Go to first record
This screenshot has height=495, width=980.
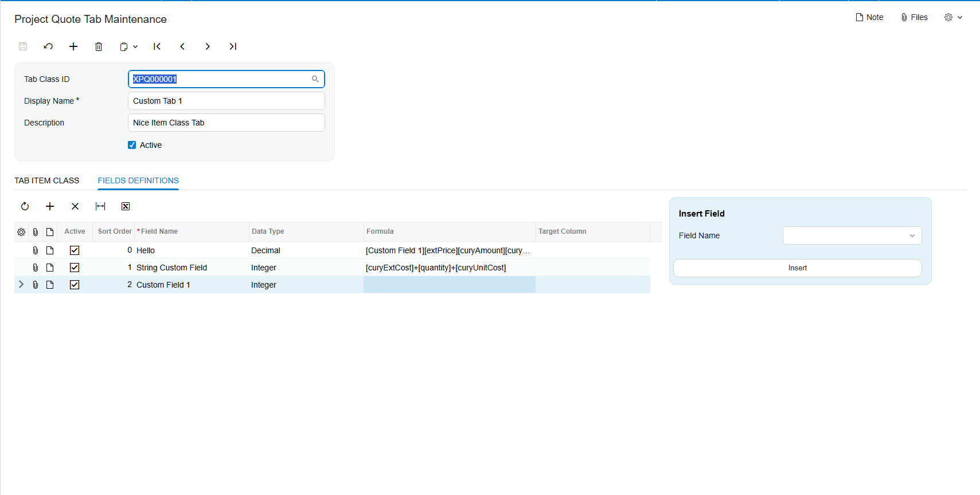157,46
